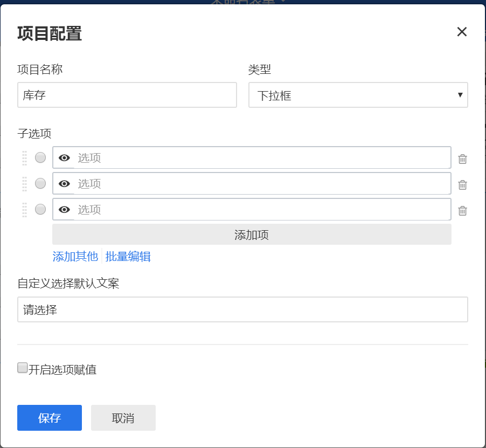486x448 pixels.
Task: Click the 添加项 button
Action: 252,235
